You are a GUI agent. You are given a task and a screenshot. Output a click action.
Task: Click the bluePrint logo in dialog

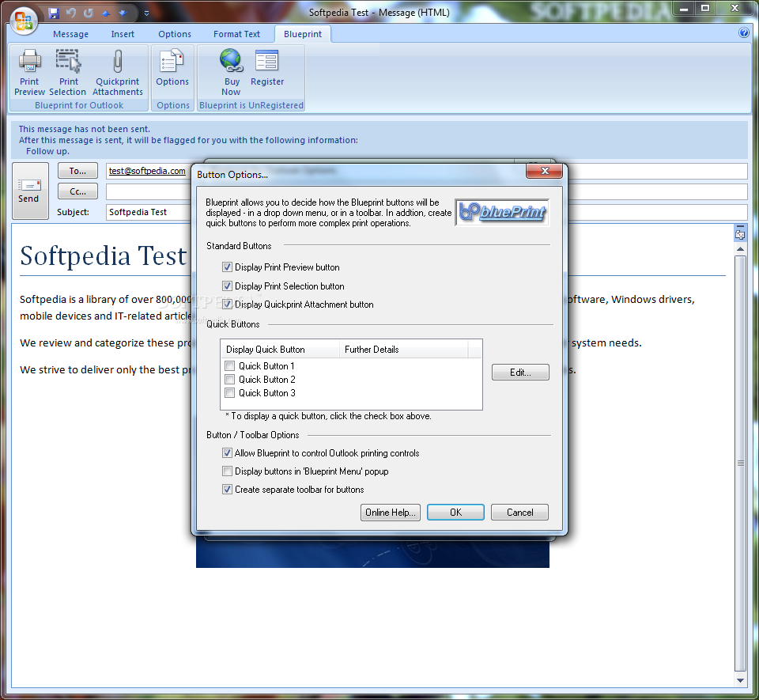tap(503, 212)
